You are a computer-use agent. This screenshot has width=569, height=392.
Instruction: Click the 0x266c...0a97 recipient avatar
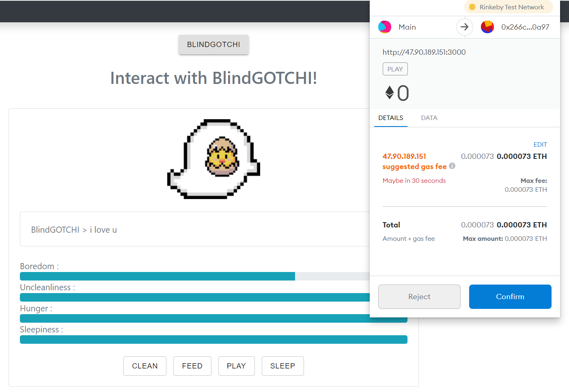(x=487, y=27)
